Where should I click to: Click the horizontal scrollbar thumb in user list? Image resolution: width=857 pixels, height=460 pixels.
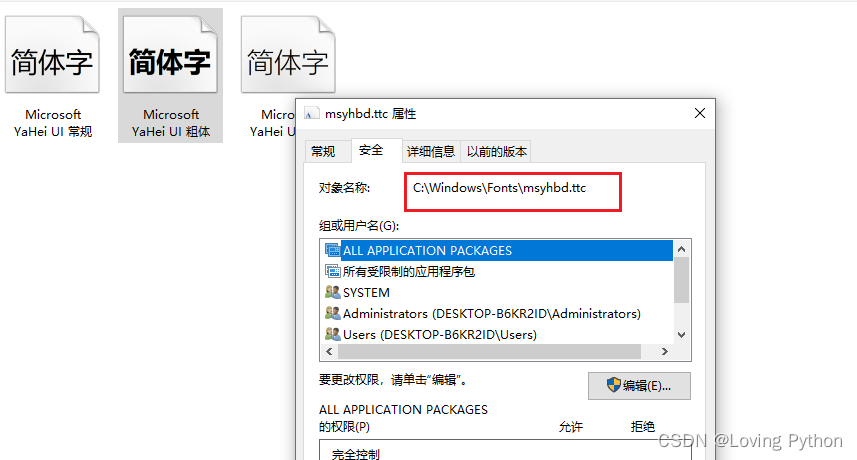490,351
